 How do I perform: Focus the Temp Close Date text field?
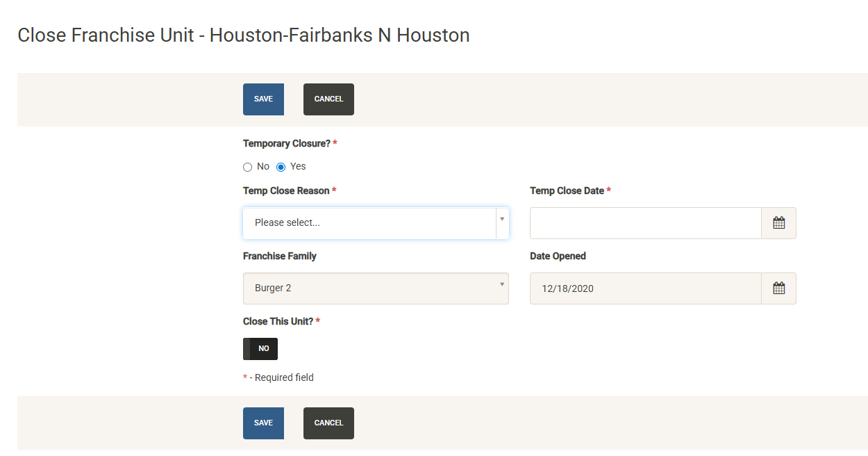(645, 223)
